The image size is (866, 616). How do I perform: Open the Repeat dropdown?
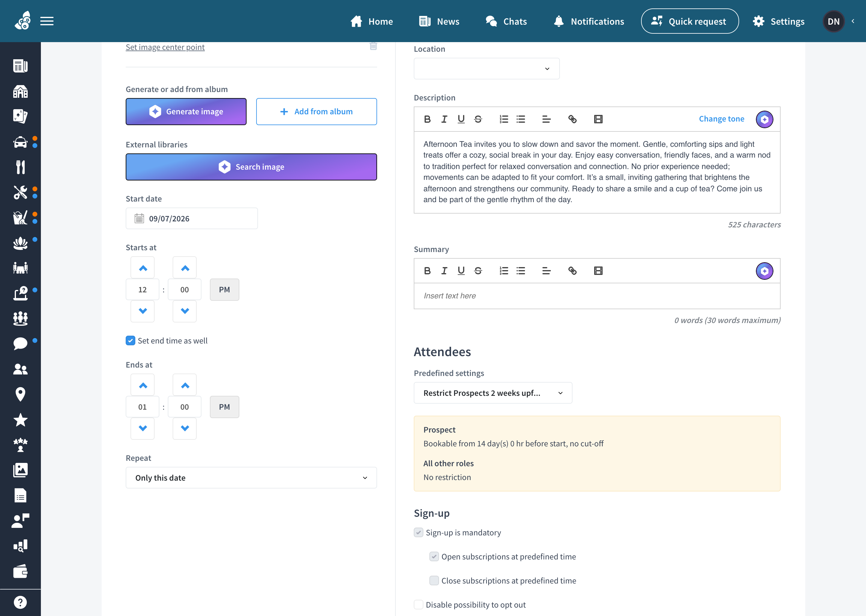click(x=251, y=478)
